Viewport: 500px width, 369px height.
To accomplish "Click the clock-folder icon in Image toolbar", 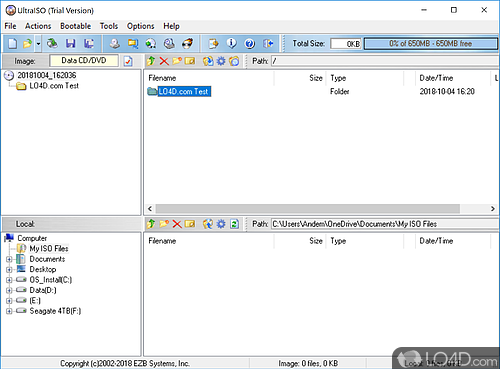I will click(234, 61).
